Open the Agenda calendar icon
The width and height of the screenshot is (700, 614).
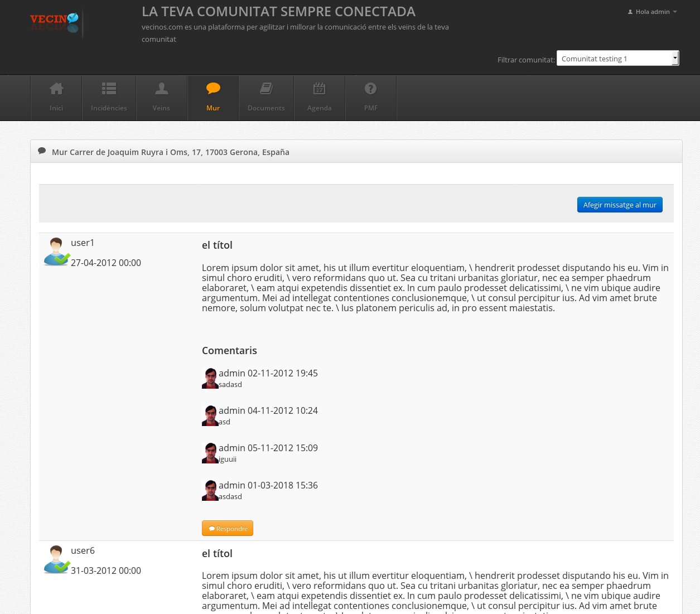(319, 89)
